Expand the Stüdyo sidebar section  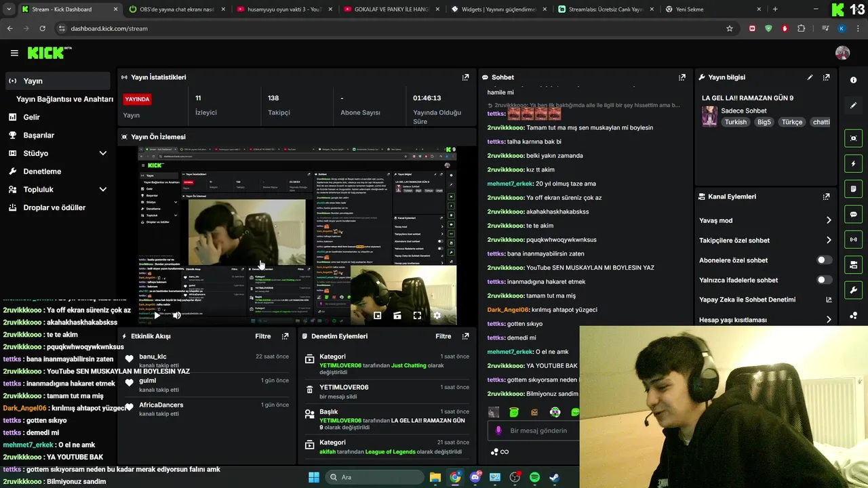[103, 153]
